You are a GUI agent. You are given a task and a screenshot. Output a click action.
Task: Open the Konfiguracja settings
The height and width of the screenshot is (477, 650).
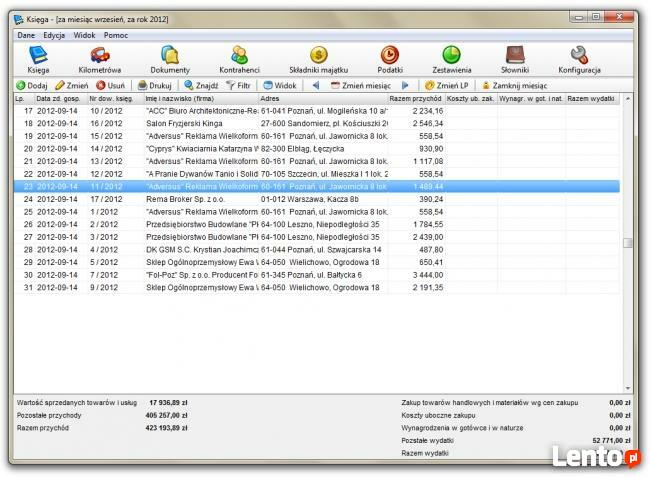coord(579,59)
